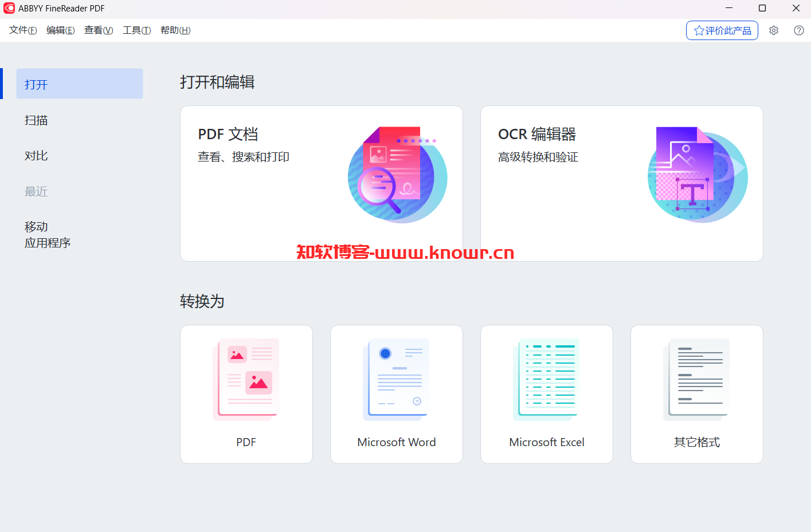Click the OCR editor image-text illustration
The width and height of the screenshot is (811, 532).
(698, 175)
